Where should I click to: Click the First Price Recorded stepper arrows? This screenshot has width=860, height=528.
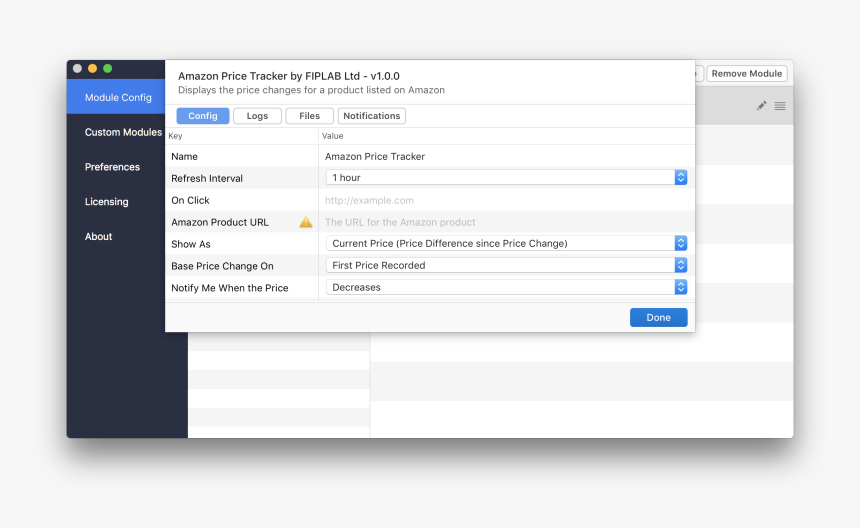[x=681, y=265]
